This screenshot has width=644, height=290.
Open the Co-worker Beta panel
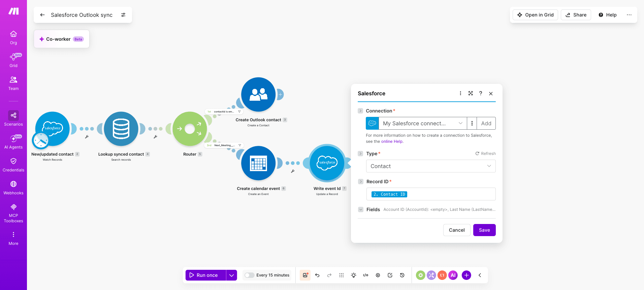62,39
